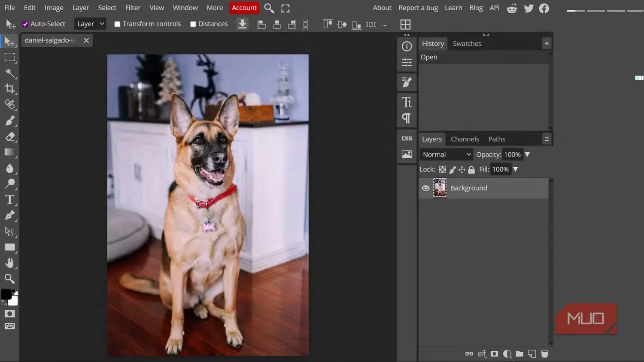Image resolution: width=644 pixels, height=362 pixels.
Task: Select the Pen tool
Action: click(9, 215)
